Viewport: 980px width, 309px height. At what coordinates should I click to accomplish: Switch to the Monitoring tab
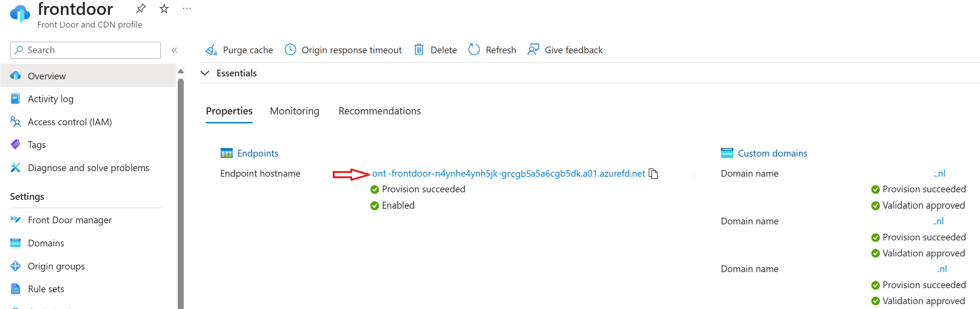pos(294,111)
